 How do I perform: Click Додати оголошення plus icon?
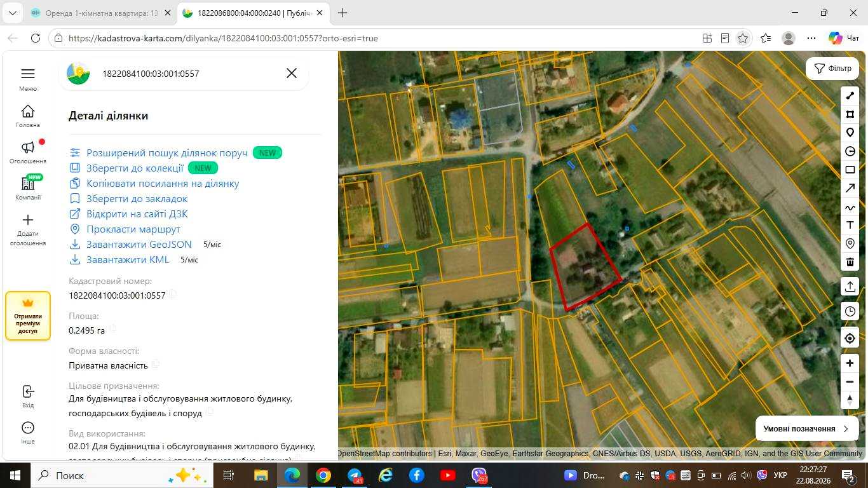pyautogui.click(x=27, y=220)
